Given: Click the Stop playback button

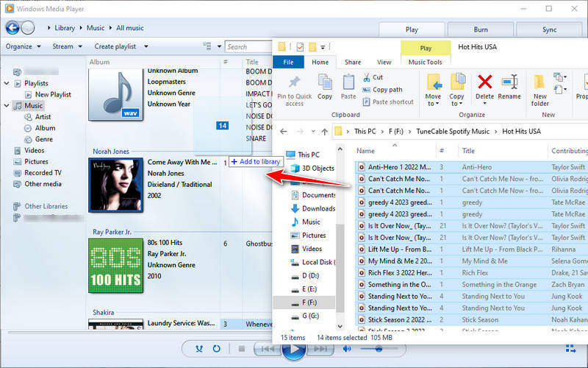Looking at the screenshot, I should [x=242, y=349].
